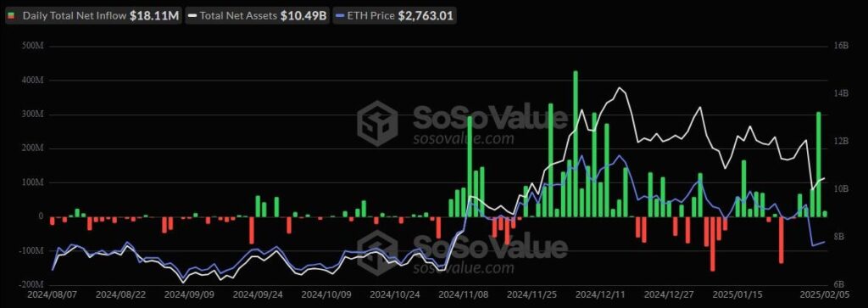Click the -100M left axis label
The height and width of the screenshot is (308, 868).
point(32,250)
